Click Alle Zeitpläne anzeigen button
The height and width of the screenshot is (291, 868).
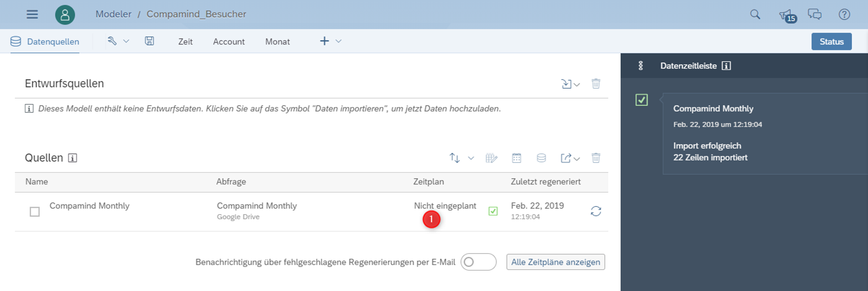click(556, 262)
